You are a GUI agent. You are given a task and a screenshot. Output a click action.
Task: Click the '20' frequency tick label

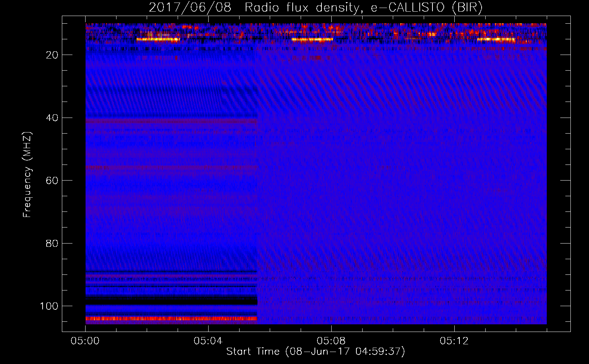pos(52,55)
